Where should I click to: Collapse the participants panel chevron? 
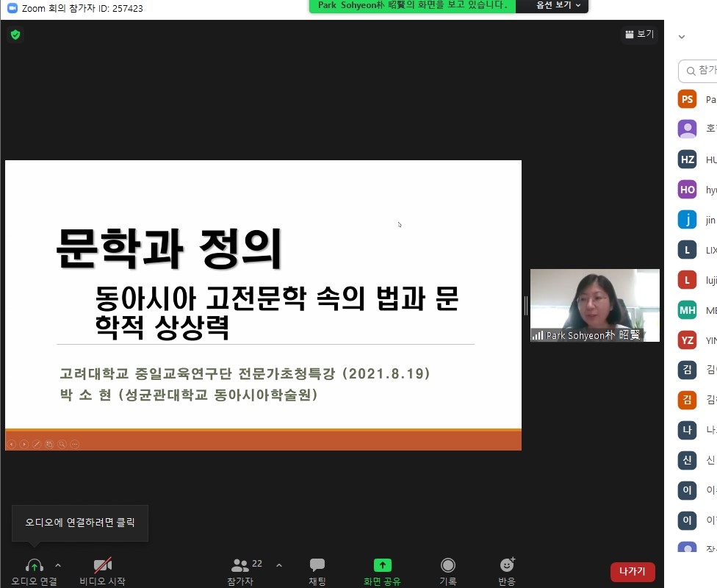pos(682,37)
